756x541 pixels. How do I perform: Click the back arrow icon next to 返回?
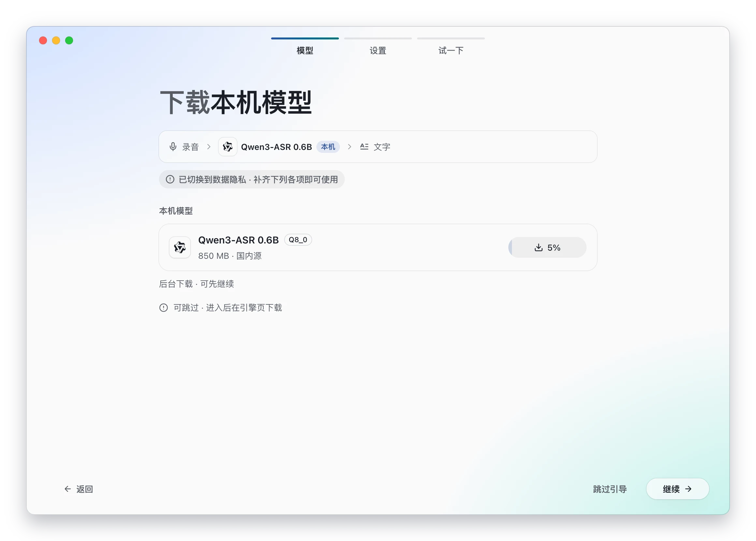67,489
